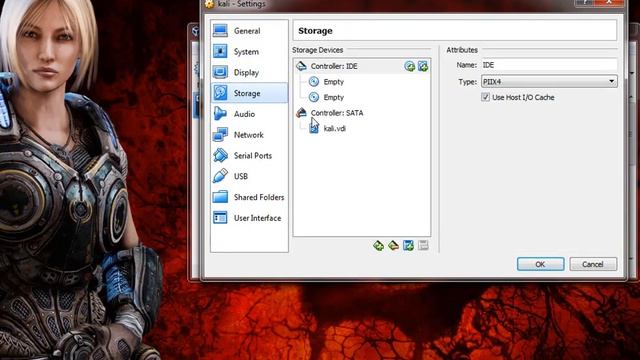Click the IDE controller icon
The image size is (640, 360).
click(x=301, y=66)
